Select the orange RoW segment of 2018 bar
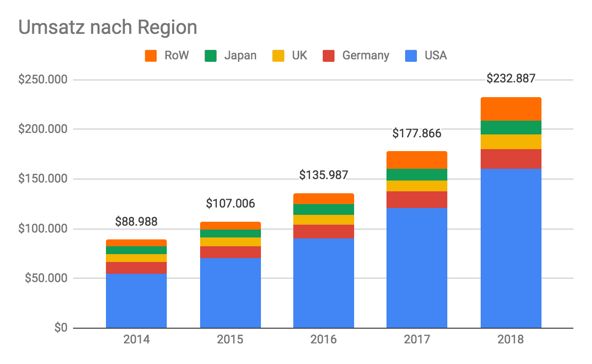This screenshot has width=592, height=364. [511, 109]
